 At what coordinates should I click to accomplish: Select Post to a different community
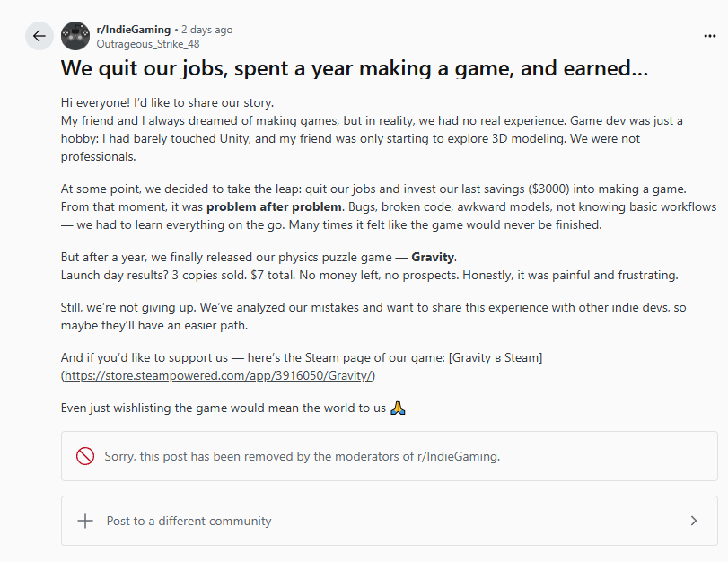pyautogui.click(x=189, y=521)
